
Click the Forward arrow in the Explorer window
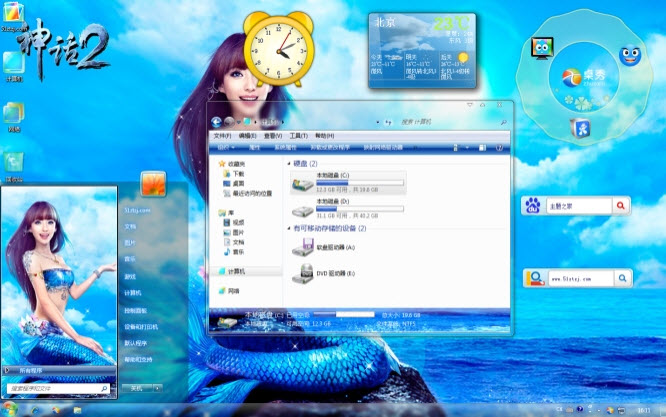pyautogui.click(x=229, y=122)
